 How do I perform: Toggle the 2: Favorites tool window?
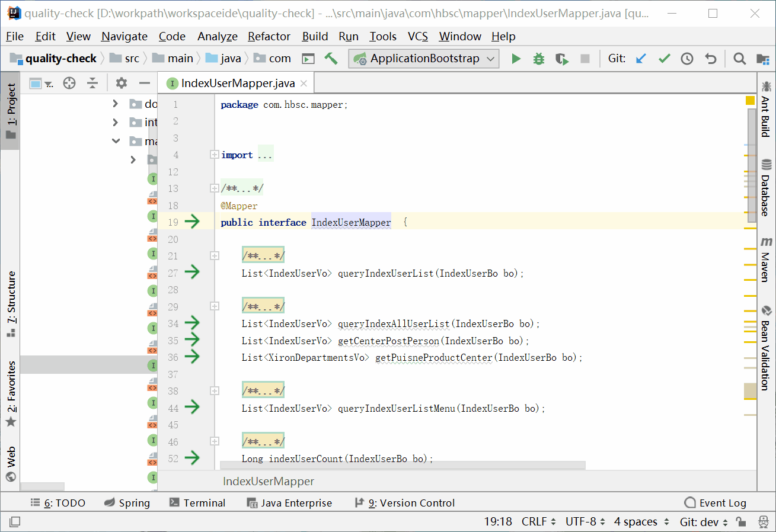(x=10, y=394)
